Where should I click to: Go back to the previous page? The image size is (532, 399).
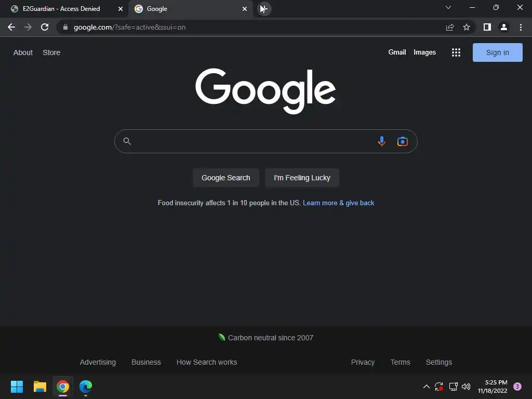tap(11, 27)
